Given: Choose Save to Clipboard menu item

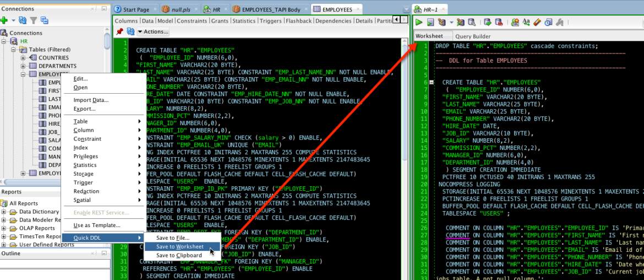Looking at the screenshot, I should pos(179,255).
